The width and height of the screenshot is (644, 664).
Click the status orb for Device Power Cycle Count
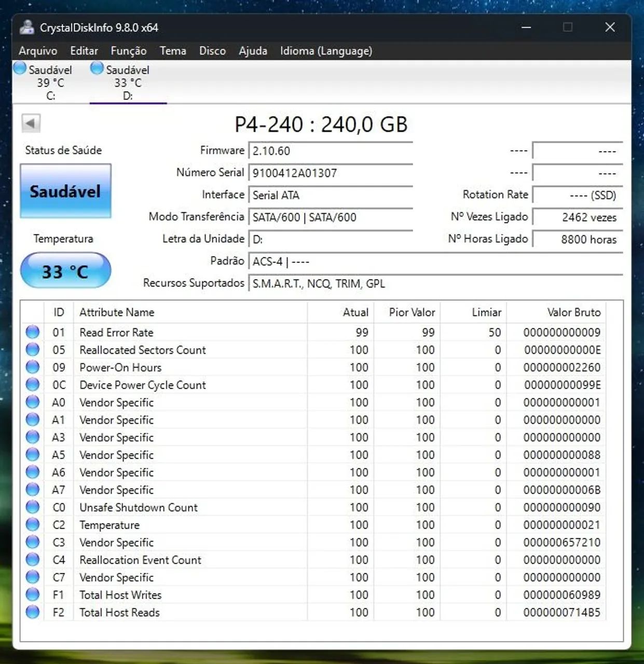pos(33,385)
